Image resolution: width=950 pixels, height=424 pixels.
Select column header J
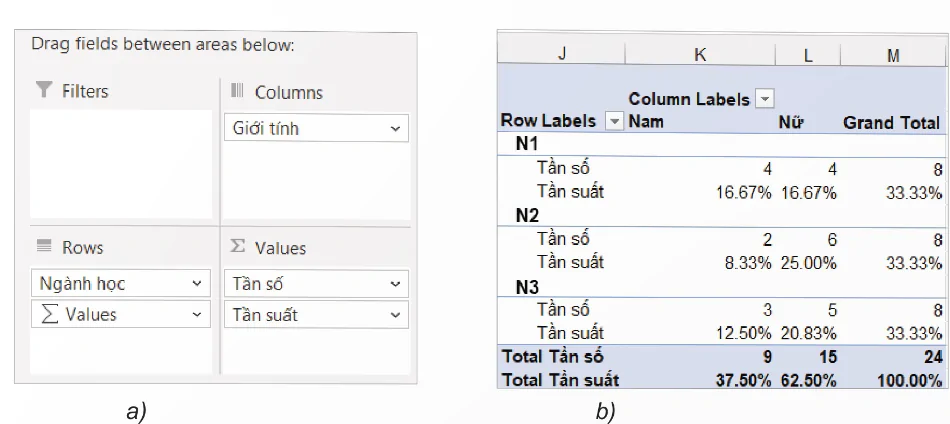(x=561, y=55)
